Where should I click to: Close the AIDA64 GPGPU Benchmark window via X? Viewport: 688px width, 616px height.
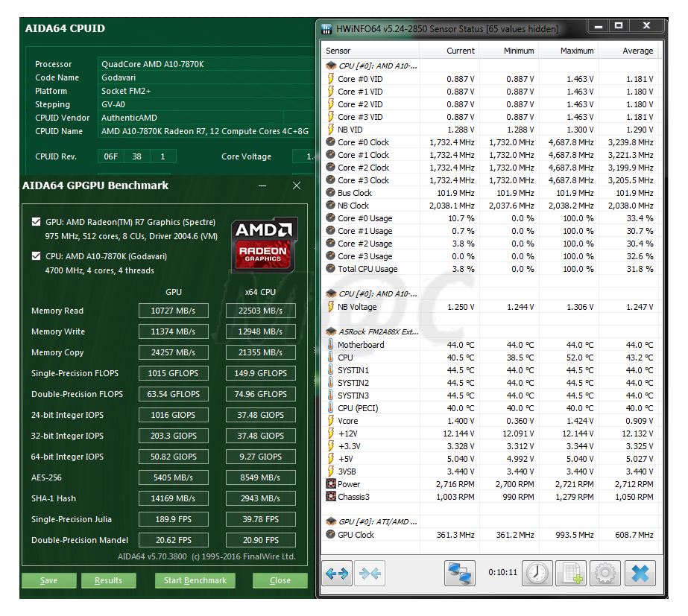pyautogui.click(x=297, y=185)
